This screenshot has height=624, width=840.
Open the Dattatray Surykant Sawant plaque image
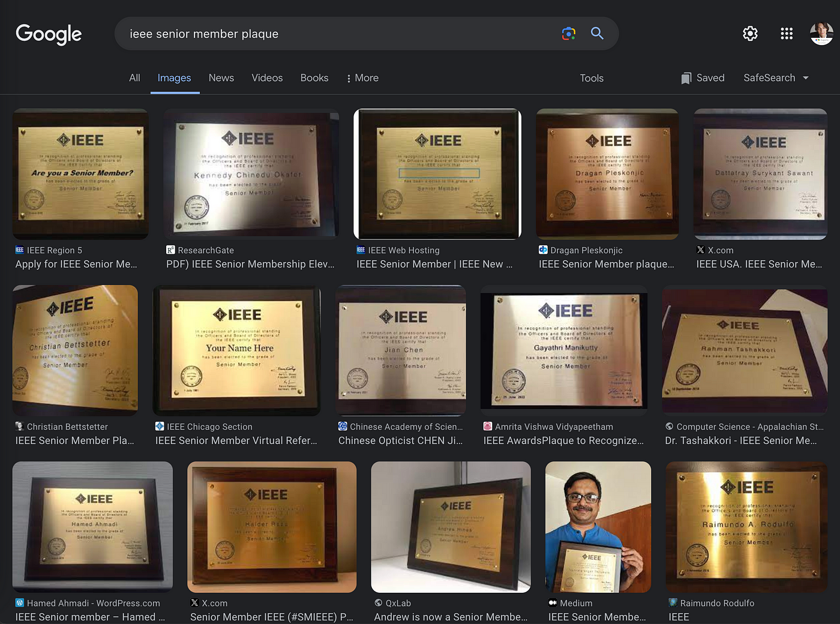[x=761, y=174]
